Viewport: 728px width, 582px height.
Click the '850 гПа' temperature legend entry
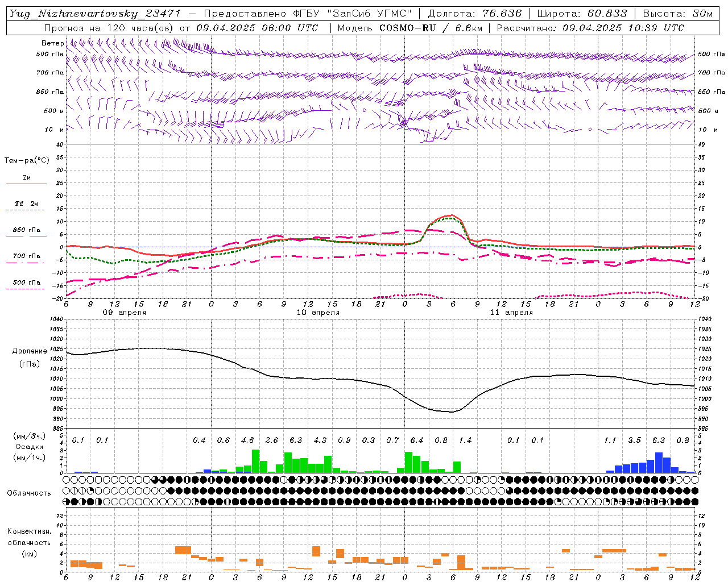point(27,230)
